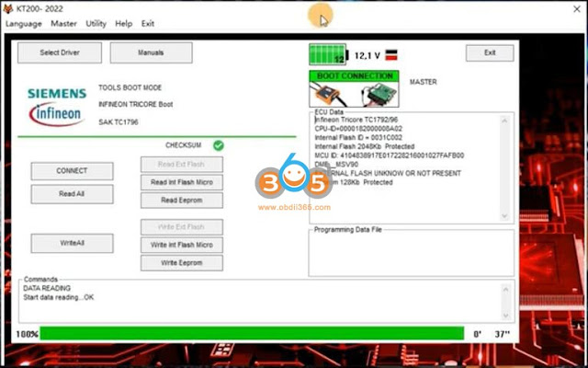Click the MASTER label
Viewport: 588px width, 368px height.
point(423,82)
